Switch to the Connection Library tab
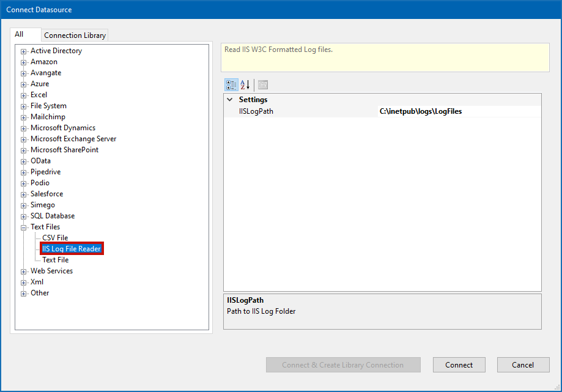 (x=75, y=35)
